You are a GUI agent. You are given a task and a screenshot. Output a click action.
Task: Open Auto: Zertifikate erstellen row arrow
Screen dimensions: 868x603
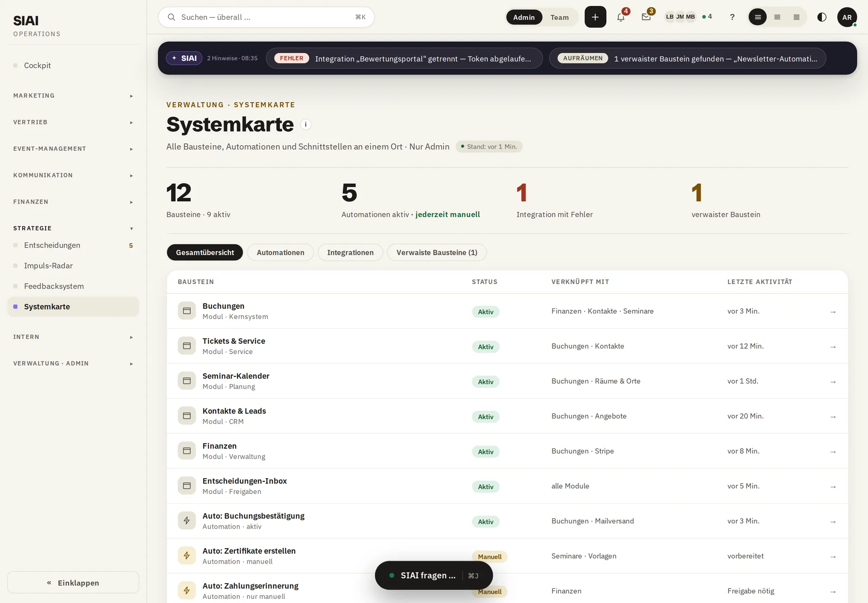(x=833, y=556)
